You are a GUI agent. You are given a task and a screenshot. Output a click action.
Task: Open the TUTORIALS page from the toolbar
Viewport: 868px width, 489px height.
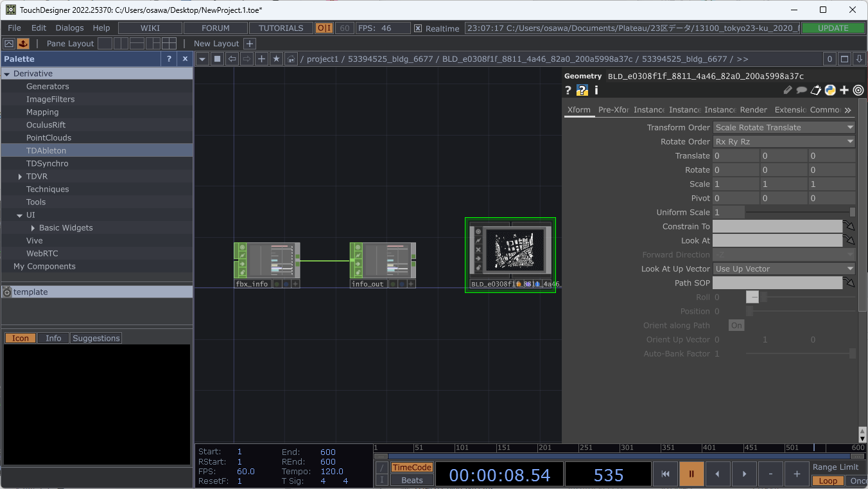coord(281,28)
